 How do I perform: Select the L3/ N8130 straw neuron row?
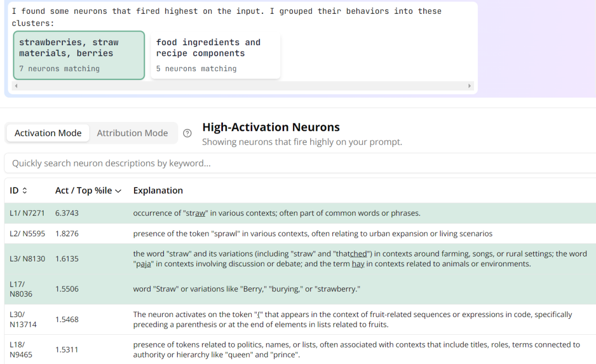[300, 259]
